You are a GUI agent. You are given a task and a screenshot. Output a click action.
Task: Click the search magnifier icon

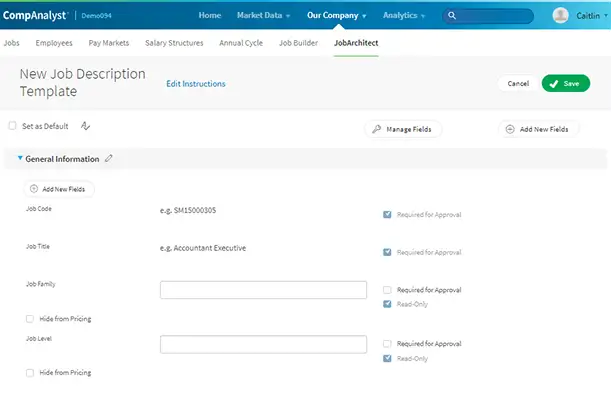pos(452,16)
